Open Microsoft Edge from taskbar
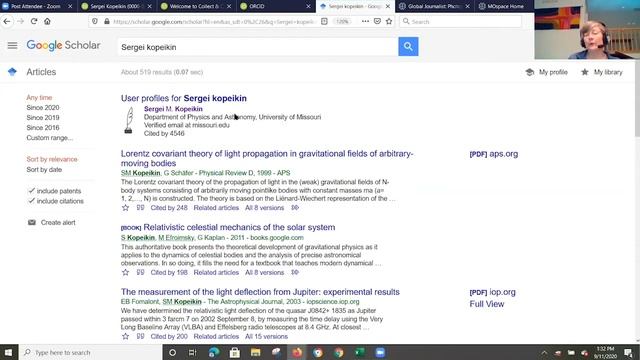Screen dimensions: 640x360 214,352
